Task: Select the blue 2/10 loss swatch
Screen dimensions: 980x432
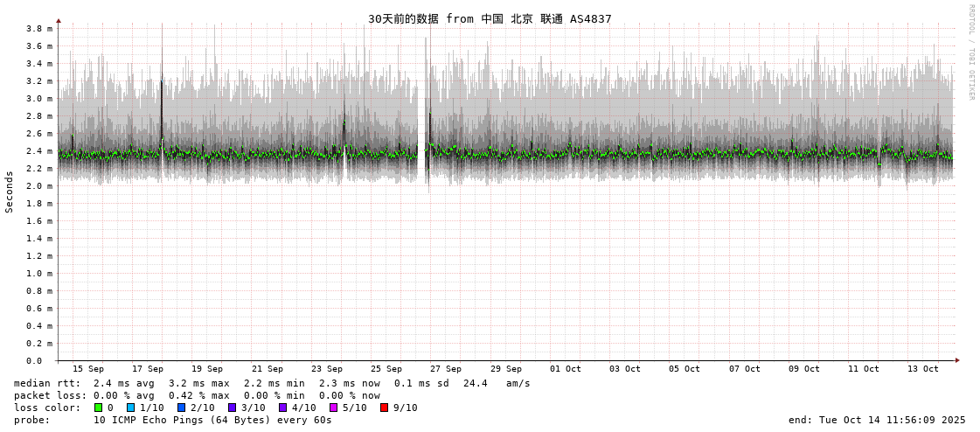Action: [182, 408]
